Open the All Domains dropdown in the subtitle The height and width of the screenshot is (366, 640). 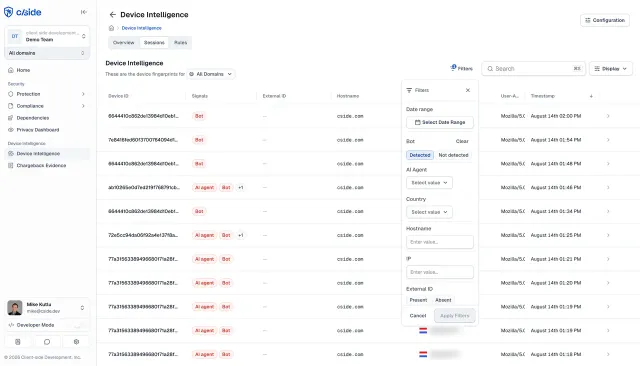point(211,74)
